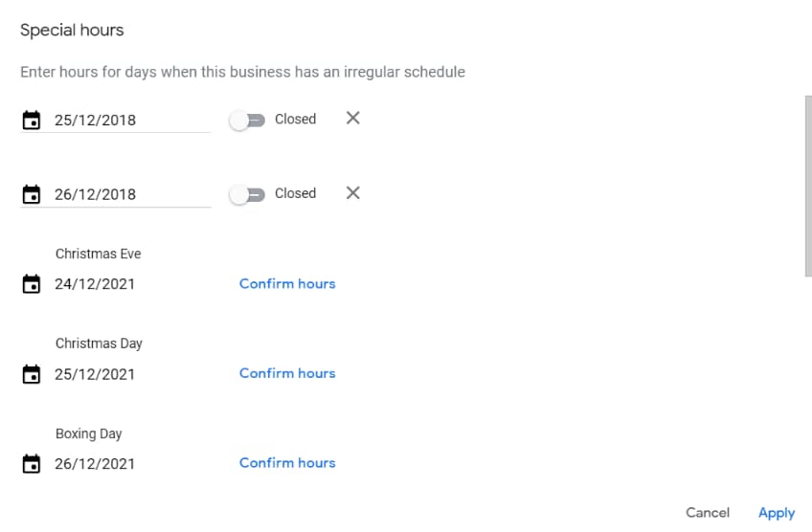
Task: Open calendar icon for 25/12/2018
Action: pos(31,120)
